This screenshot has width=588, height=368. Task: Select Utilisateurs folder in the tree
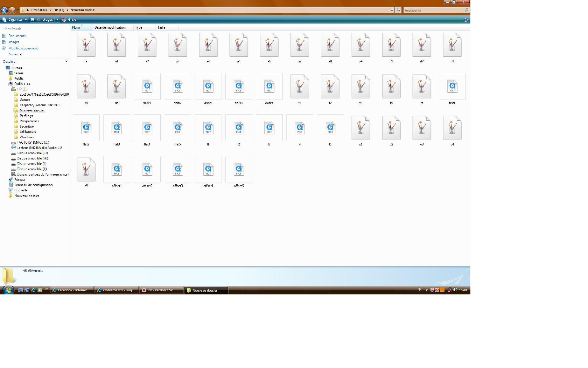(x=28, y=132)
